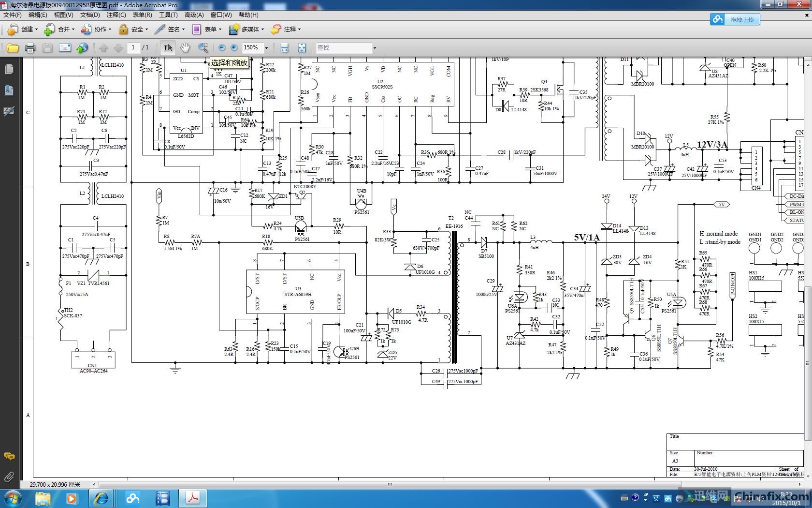This screenshot has width=812, height=508.
Task: Open the 文档(D) menu
Action: 90,15
